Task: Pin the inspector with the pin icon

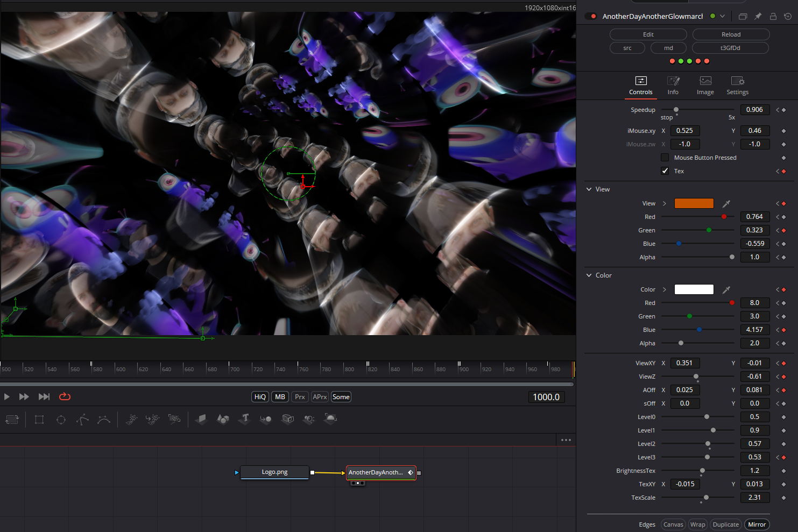Action: tap(758, 16)
